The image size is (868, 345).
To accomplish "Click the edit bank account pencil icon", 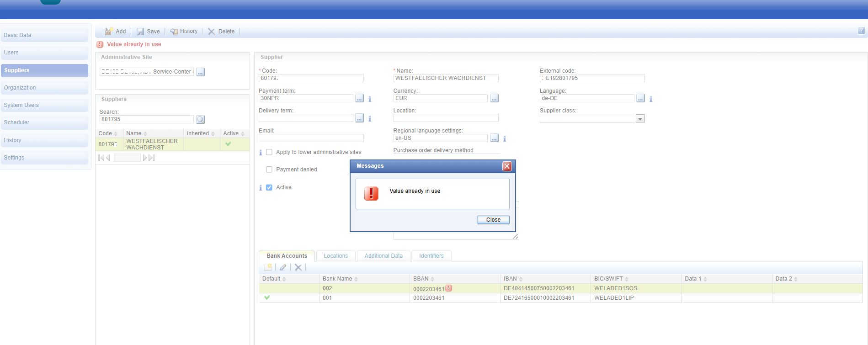I will tap(283, 268).
